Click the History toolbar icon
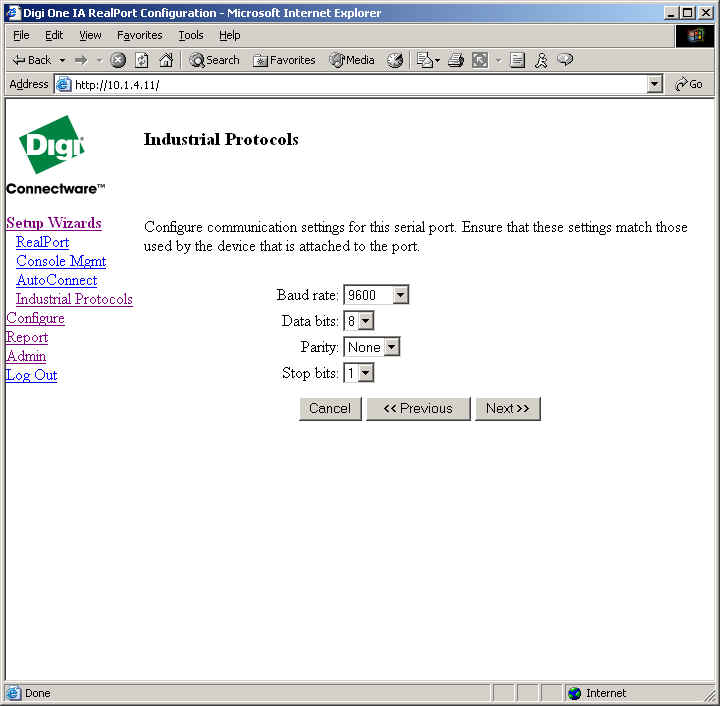This screenshot has width=720, height=706. click(x=395, y=60)
